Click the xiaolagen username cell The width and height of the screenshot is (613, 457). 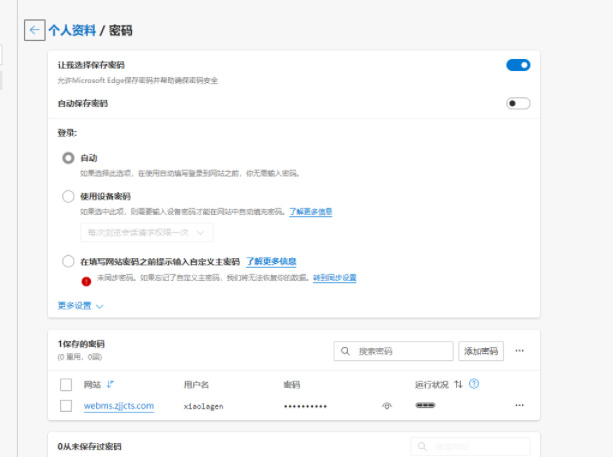coord(203,406)
